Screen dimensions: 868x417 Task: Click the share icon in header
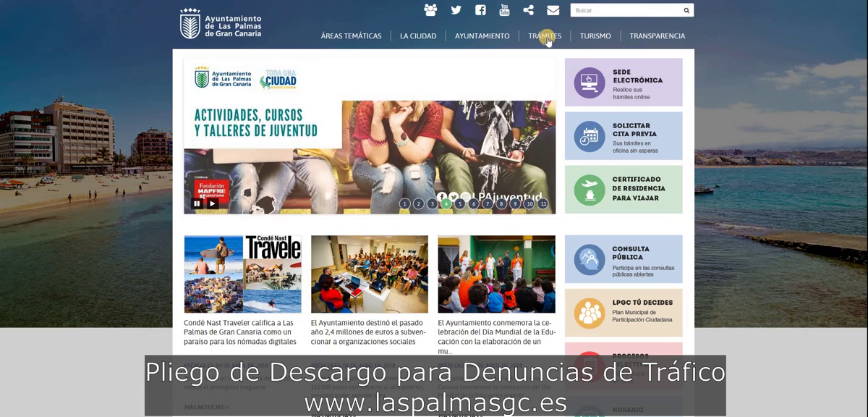529,10
